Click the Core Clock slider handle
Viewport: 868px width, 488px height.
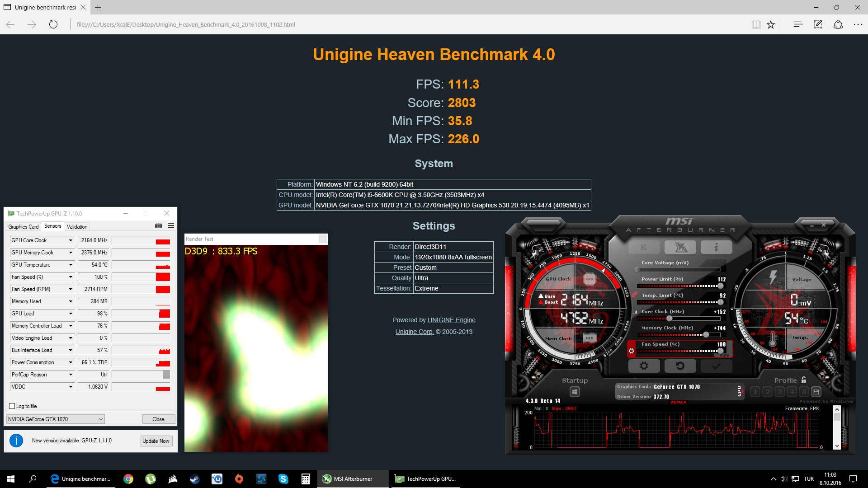pos(670,319)
